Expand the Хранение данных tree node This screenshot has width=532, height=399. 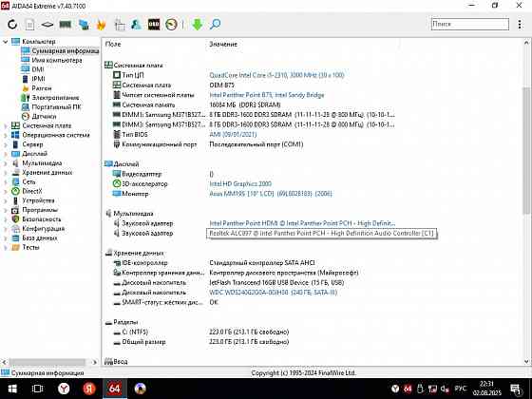(x=5, y=173)
